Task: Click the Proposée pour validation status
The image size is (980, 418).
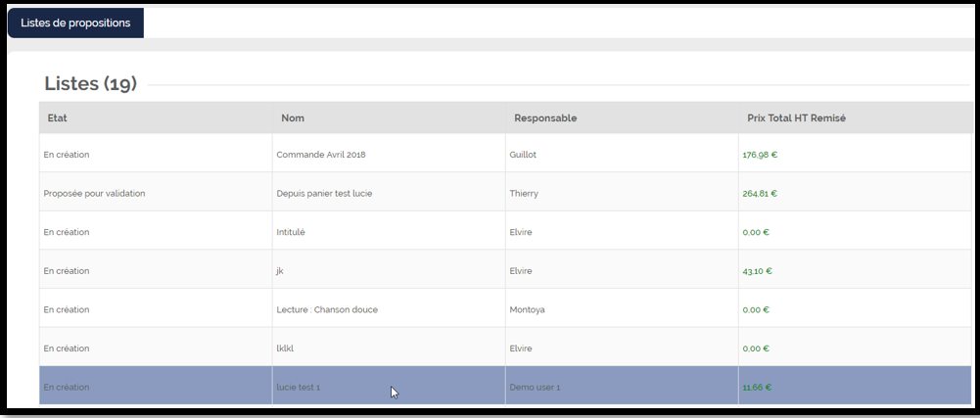Action: pos(94,194)
